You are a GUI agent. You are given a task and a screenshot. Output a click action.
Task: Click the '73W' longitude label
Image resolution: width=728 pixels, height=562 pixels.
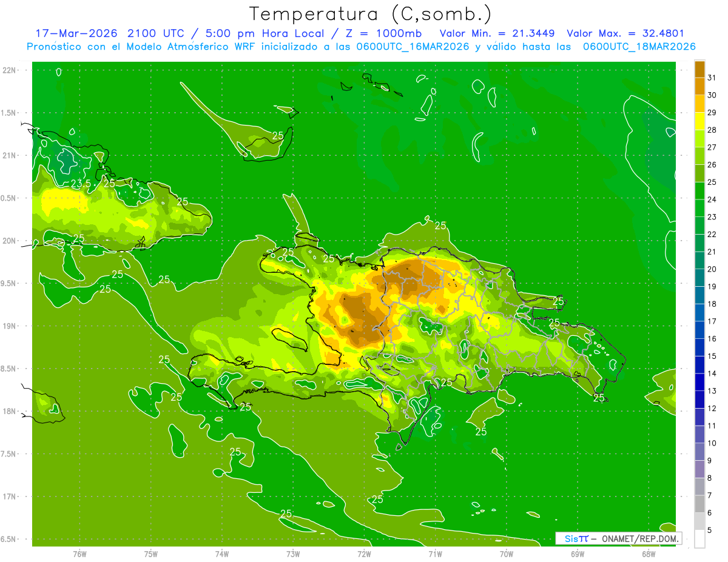[293, 554]
